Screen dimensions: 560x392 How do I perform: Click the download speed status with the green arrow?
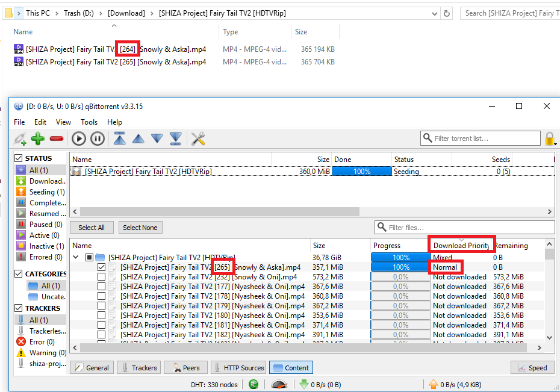coord(320,385)
